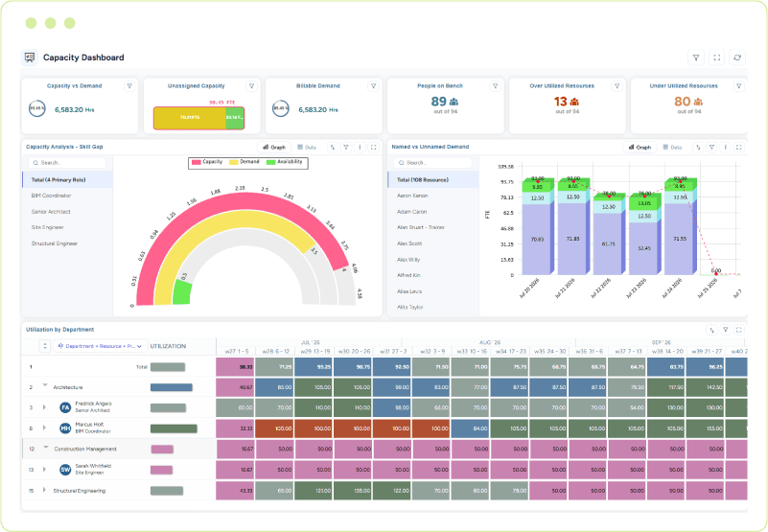This screenshot has width=768, height=532.
Task: Switch Named vs Unnamed panel to Graph view
Action: pos(640,147)
